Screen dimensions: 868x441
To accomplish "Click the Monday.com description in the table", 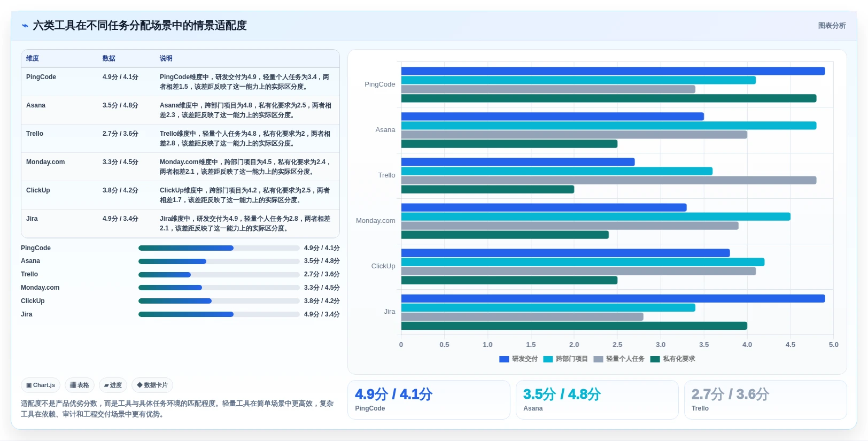I will point(245,167).
